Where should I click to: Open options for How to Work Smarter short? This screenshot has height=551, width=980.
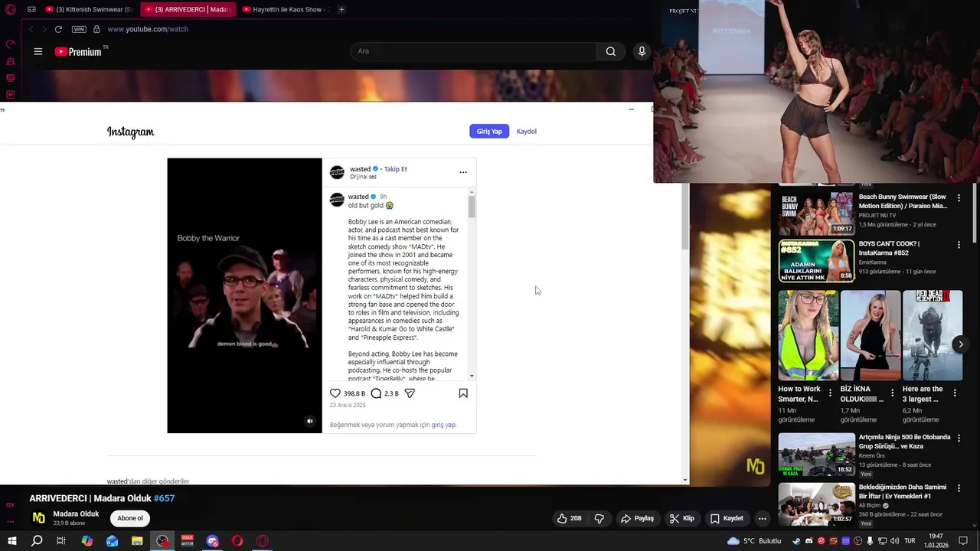[830, 393]
